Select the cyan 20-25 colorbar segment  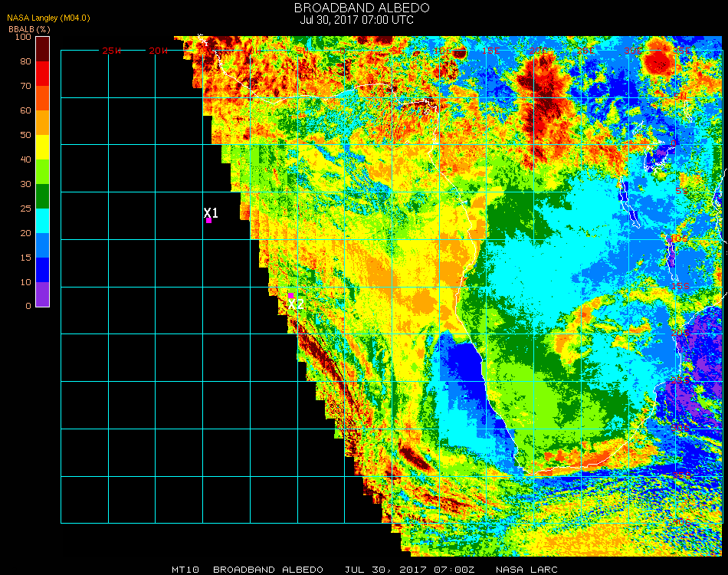(x=42, y=221)
